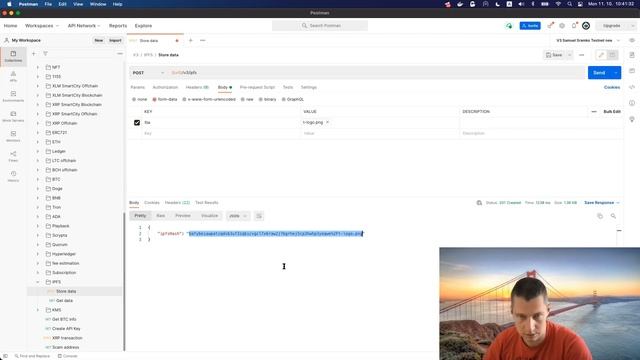Copy the response with the copy icon
Viewport: 640px width, 360px height.
(x=600, y=216)
